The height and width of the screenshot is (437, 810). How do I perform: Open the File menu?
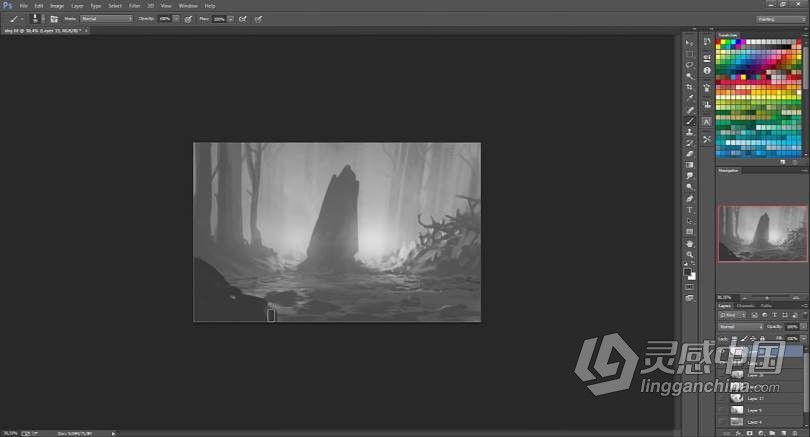(23, 6)
